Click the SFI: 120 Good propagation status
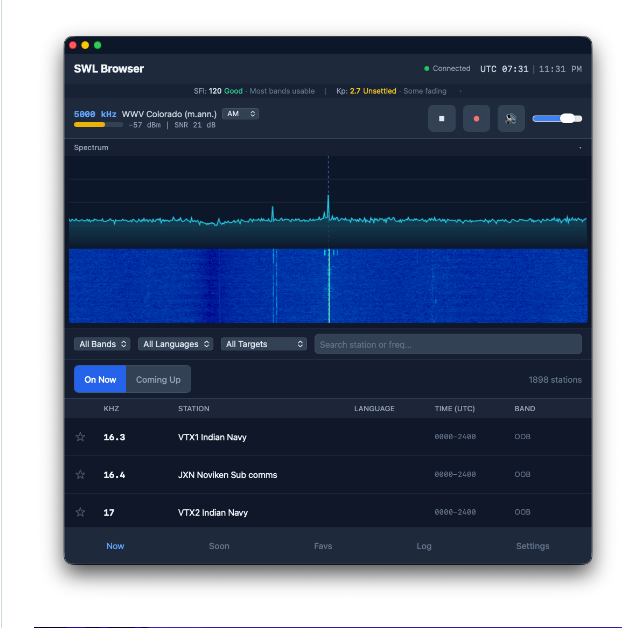This screenshot has width=628, height=628. (x=218, y=91)
